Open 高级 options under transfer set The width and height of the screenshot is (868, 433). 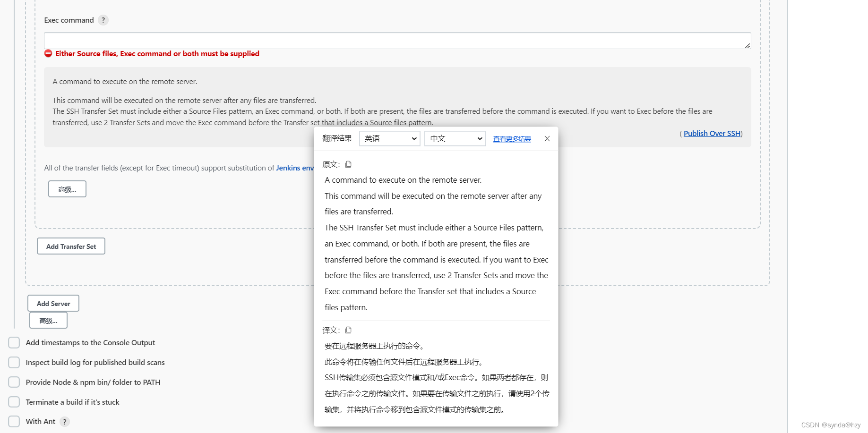coord(67,189)
